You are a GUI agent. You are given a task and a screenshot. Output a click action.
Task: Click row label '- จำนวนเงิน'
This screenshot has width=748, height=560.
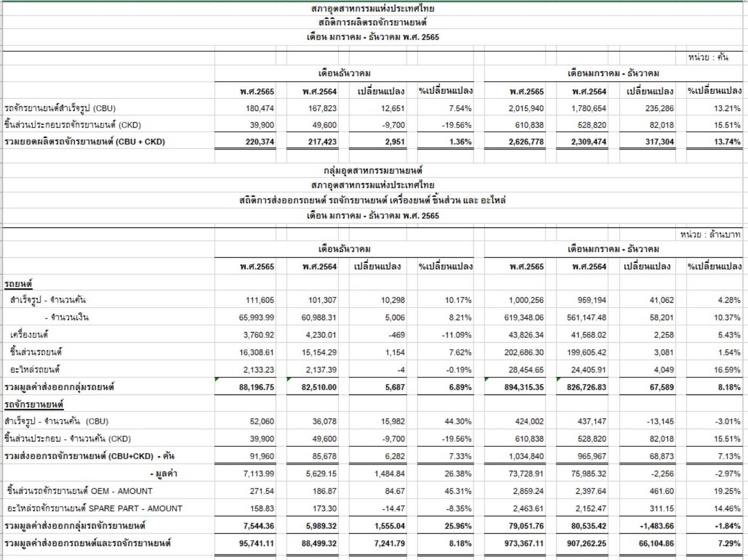coord(67,317)
